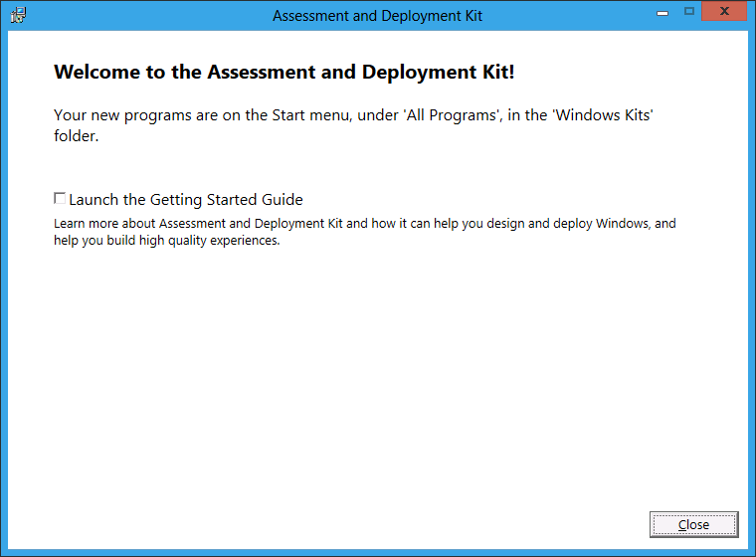The image size is (756, 557).
Task: Minimize the Assessment and Deployment Kit window
Action: (662, 12)
